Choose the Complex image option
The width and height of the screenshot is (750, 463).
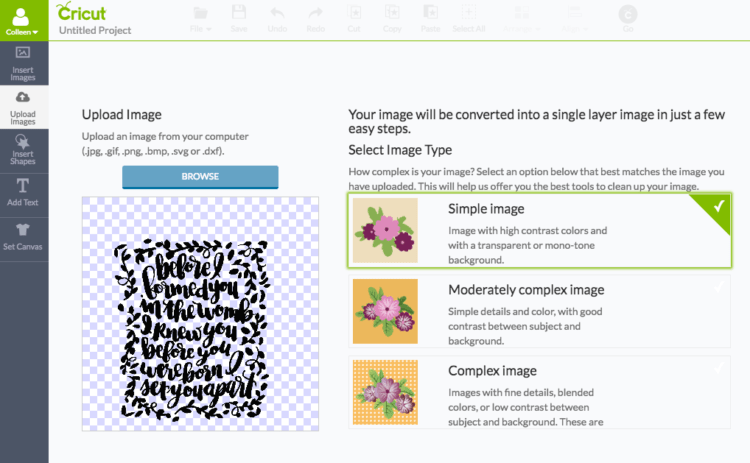(x=539, y=391)
